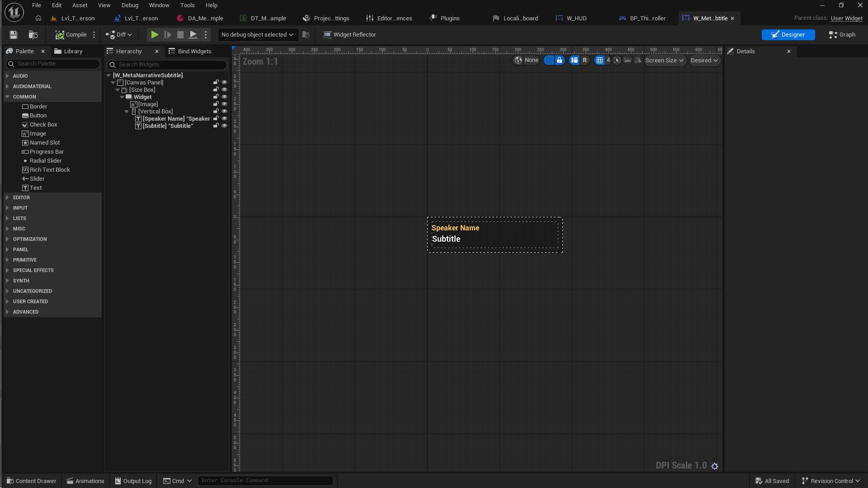Image resolution: width=868 pixels, height=488 pixels.
Task: Switch to the Graph mode
Action: 842,34
